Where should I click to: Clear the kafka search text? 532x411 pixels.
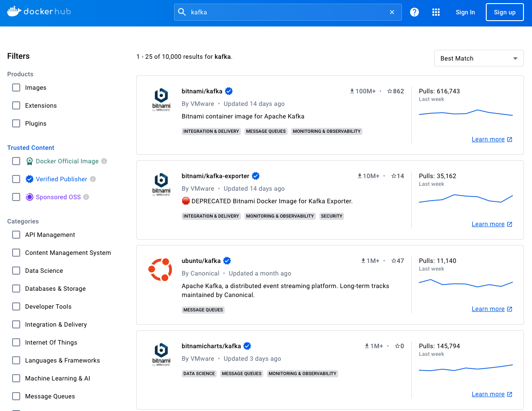pos(392,12)
